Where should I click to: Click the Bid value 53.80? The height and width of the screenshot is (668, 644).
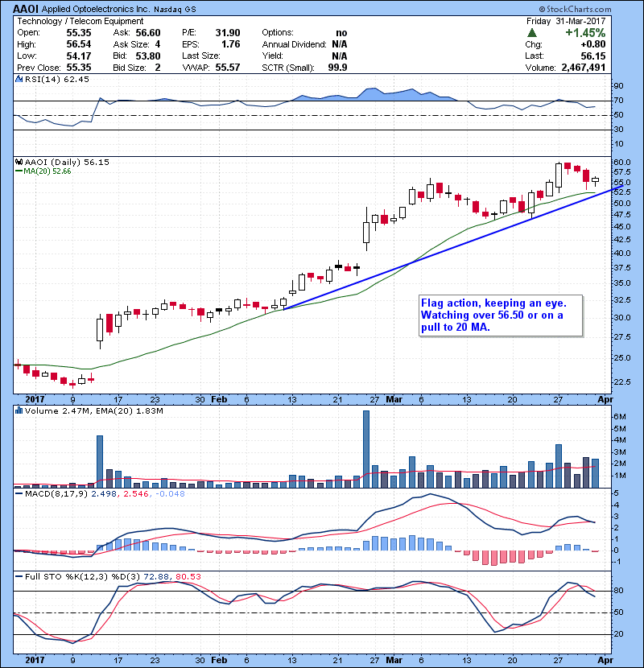(148, 56)
